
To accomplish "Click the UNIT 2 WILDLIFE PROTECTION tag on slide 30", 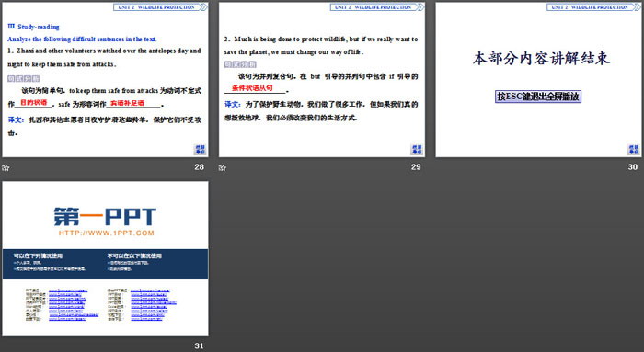I will click(590, 7).
